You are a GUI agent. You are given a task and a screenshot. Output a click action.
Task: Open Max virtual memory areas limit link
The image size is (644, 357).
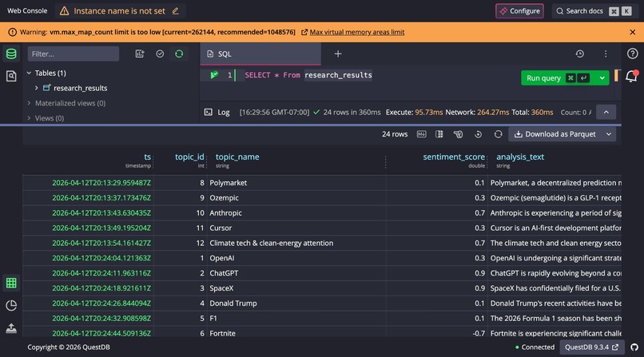coord(357,32)
